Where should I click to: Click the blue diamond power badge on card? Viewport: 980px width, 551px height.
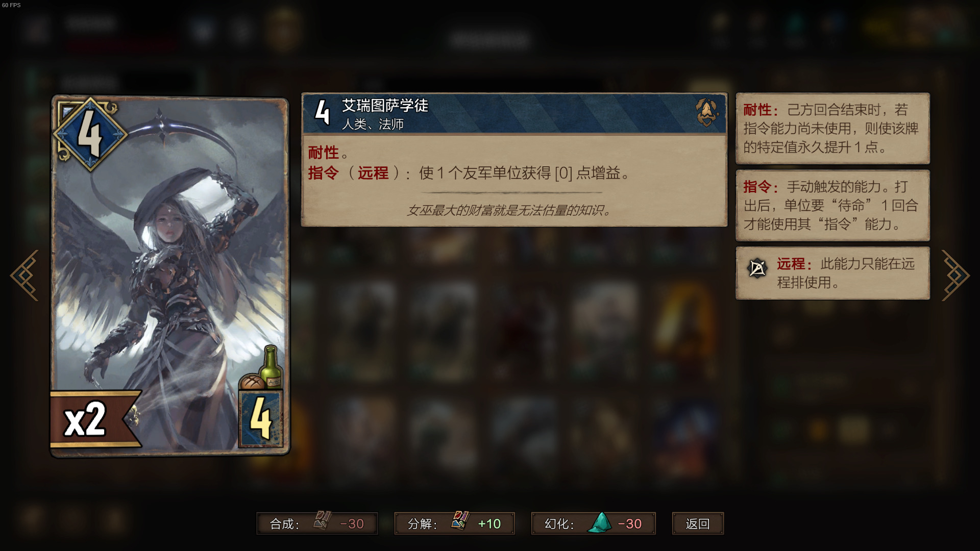click(90, 135)
